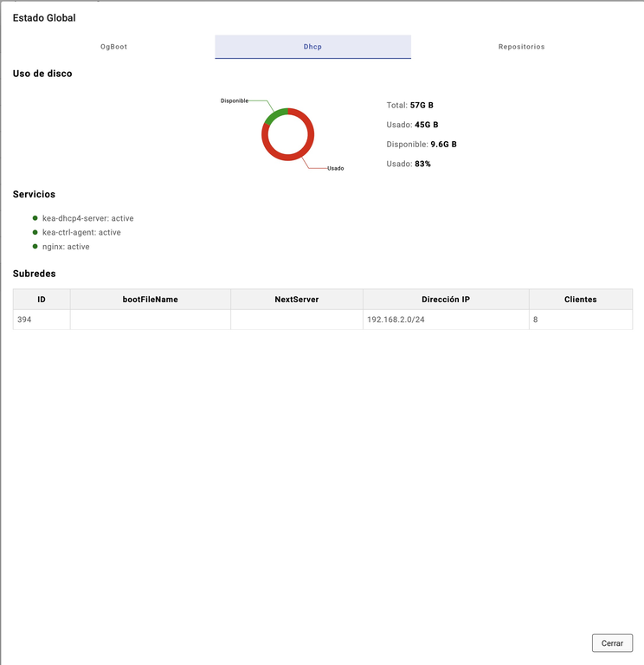
Task: Select the Dhcp tab
Action: coord(312,47)
